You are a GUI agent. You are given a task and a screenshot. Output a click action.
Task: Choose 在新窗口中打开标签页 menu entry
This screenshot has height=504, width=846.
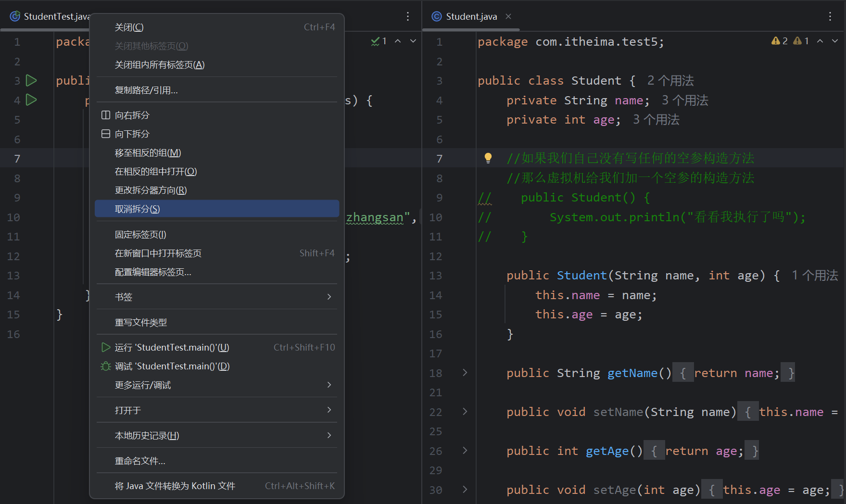pyautogui.click(x=217, y=253)
